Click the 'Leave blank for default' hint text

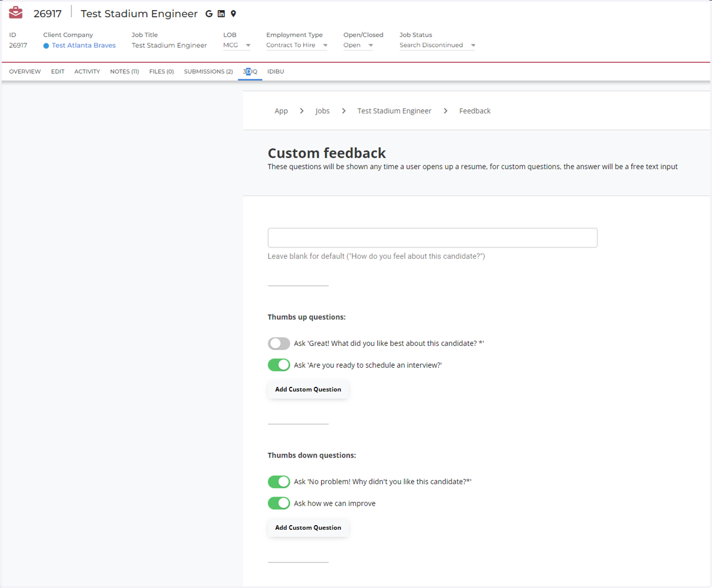(x=377, y=256)
